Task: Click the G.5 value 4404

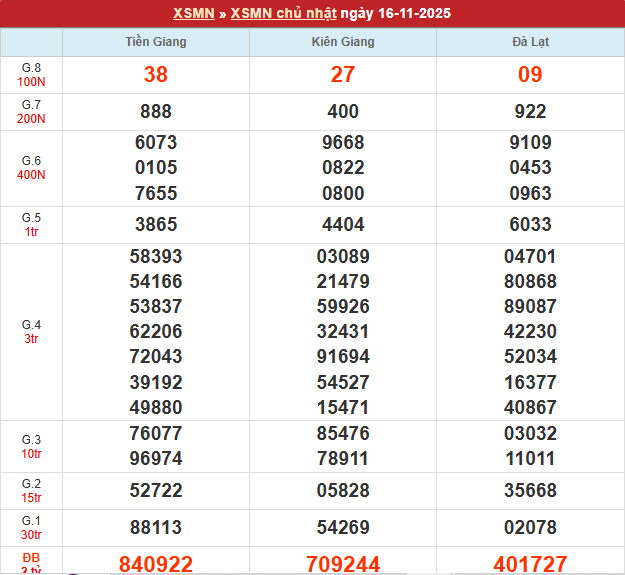Action: 343,224
